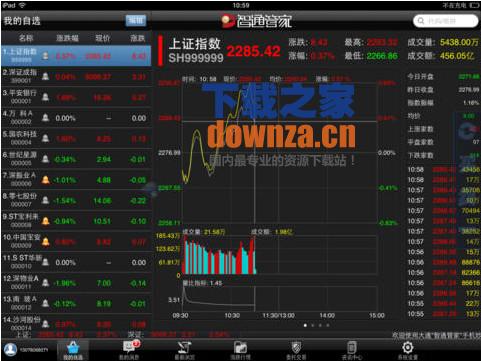Click the 成交额 456.05亿 value

pyautogui.click(x=457, y=56)
